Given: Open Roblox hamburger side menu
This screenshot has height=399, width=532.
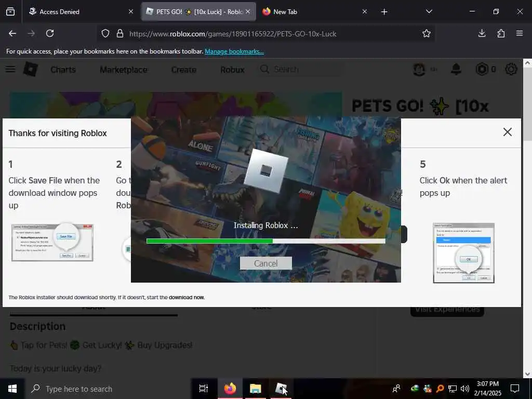Looking at the screenshot, I should (10, 69).
